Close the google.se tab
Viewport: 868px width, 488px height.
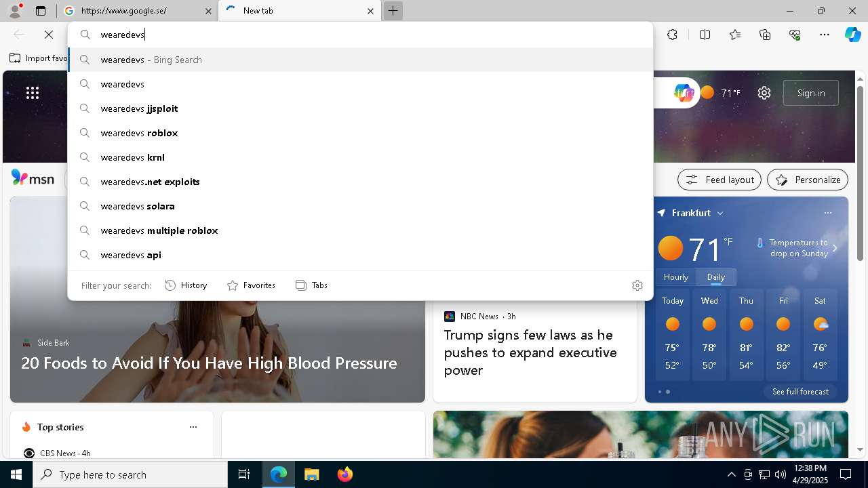(x=209, y=11)
